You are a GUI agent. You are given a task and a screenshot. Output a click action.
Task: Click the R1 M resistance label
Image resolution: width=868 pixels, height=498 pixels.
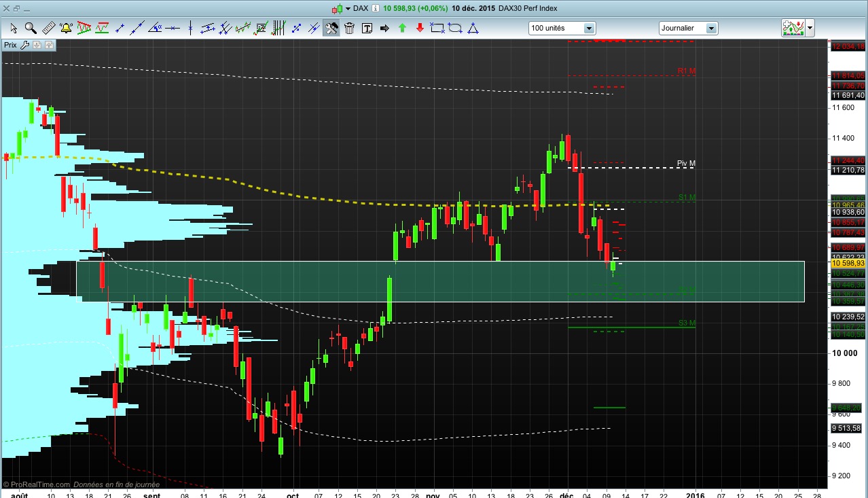[687, 71]
